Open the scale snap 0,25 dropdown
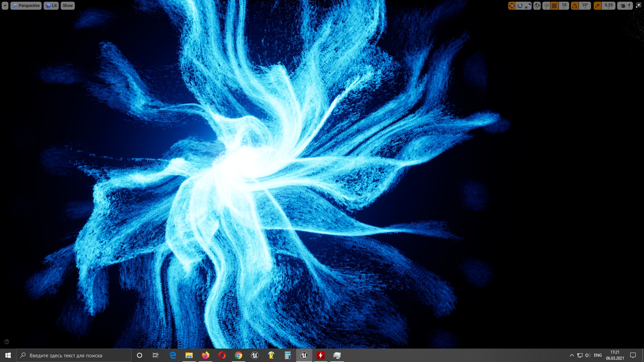The image size is (644, 362). [609, 6]
